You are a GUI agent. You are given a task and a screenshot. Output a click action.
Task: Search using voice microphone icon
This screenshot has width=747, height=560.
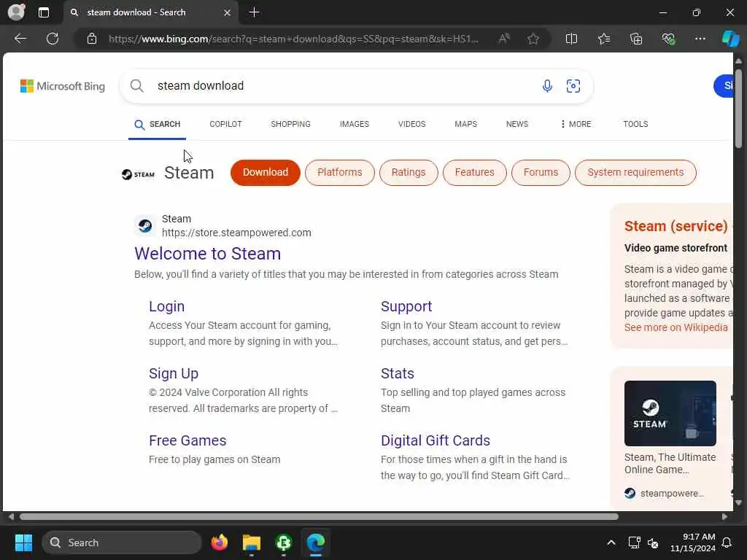tap(547, 86)
